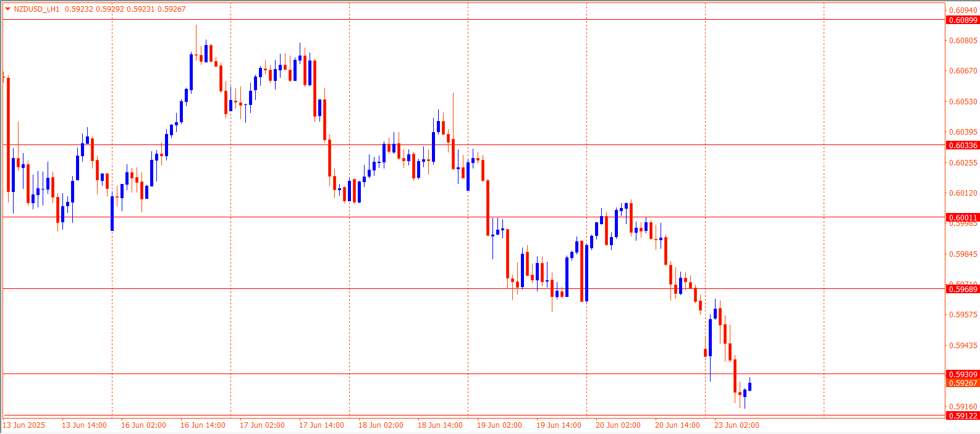Click the 18 Jun 02:00 time label
980x434 pixels.
pyautogui.click(x=381, y=425)
